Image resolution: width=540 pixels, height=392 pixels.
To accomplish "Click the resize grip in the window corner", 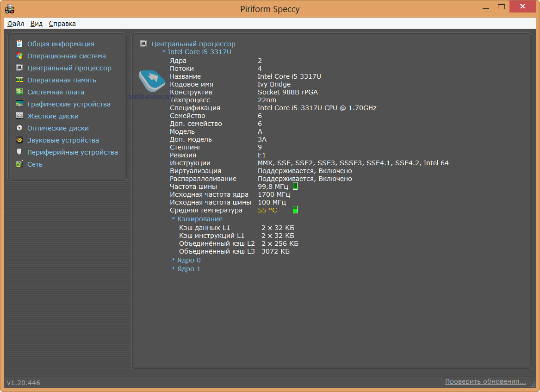I will pyautogui.click(x=533, y=386).
